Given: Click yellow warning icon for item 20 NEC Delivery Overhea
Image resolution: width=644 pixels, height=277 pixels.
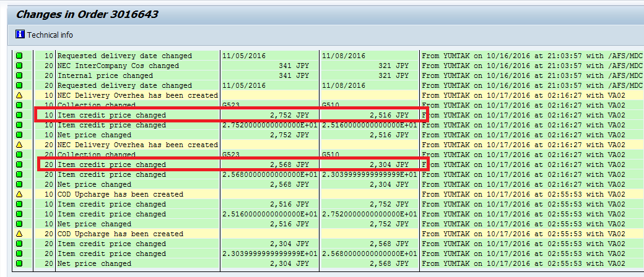Looking at the screenshot, I should click(19, 145).
